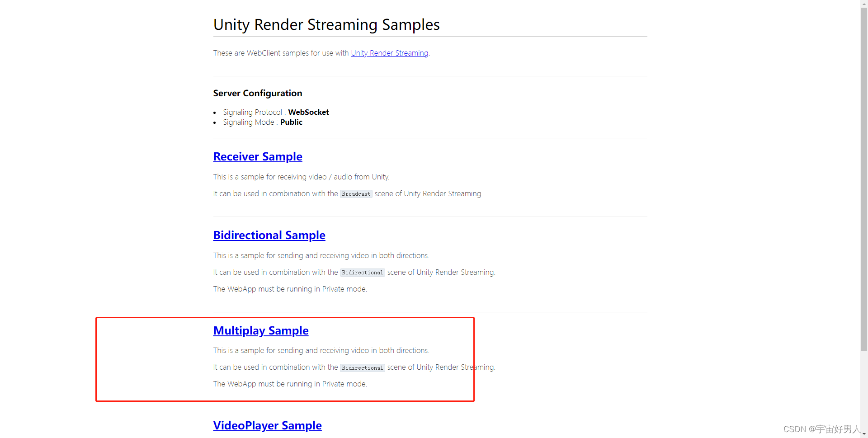Image resolution: width=868 pixels, height=438 pixels.
Task: Open the Unity Render Streaming link
Action: point(389,53)
